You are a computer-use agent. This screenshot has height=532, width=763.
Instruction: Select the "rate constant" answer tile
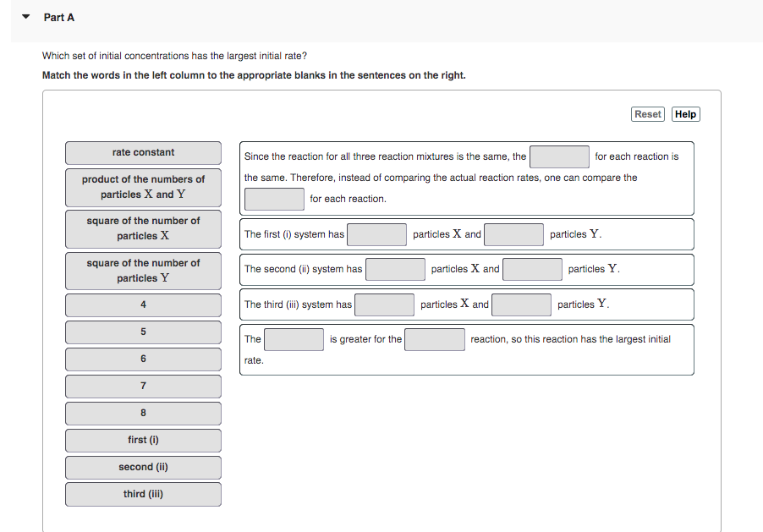[x=142, y=152]
